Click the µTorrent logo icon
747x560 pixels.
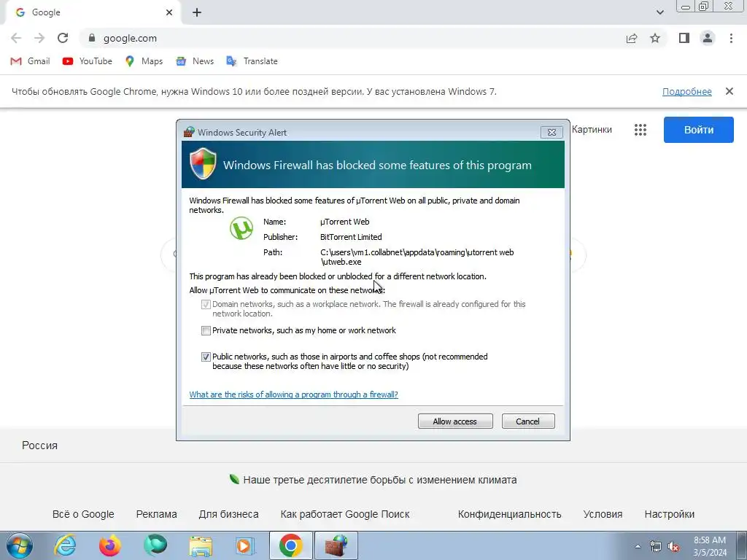point(241,228)
